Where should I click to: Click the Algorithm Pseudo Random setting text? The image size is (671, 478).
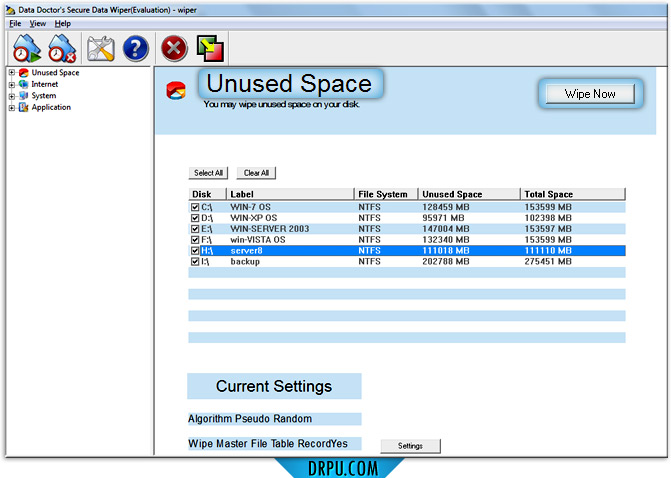tap(250, 419)
